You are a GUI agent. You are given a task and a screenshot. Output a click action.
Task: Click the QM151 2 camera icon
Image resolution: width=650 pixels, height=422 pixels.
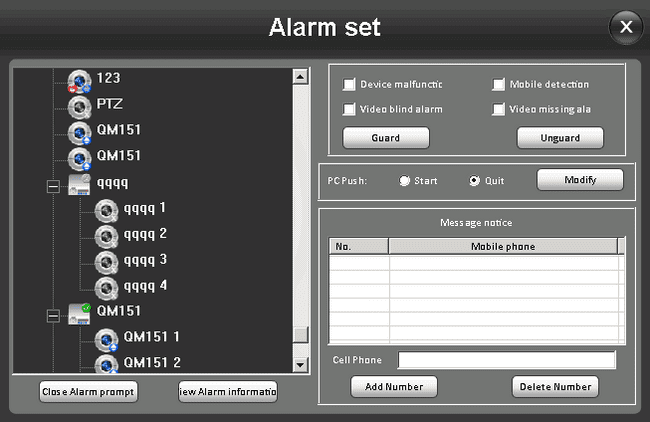(106, 362)
